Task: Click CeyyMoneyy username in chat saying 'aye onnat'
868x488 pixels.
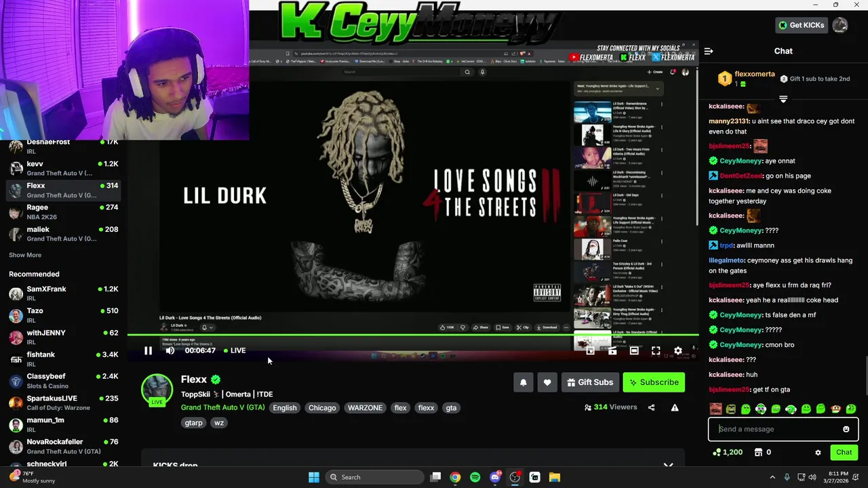Action: point(741,161)
